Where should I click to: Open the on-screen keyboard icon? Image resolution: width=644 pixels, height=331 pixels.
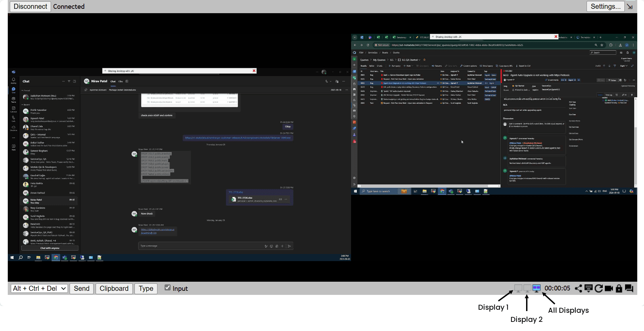(x=588, y=288)
